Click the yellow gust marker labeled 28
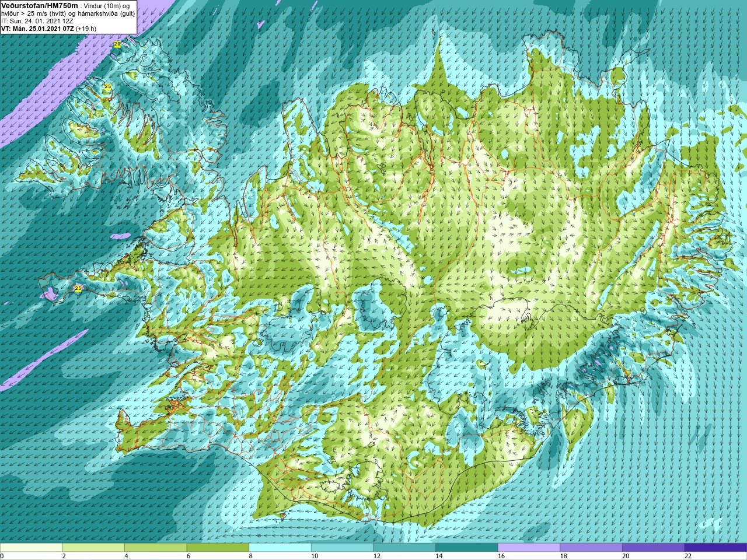Viewport: 747px width, 560px height. point(117,44)
